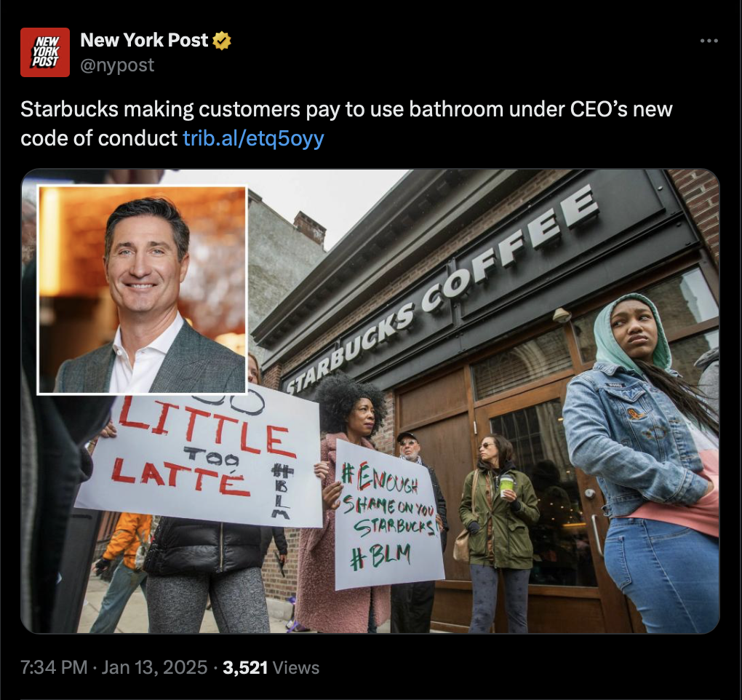Click the '#Enough Shame on you Starbucks' sign

coord(389,514)
